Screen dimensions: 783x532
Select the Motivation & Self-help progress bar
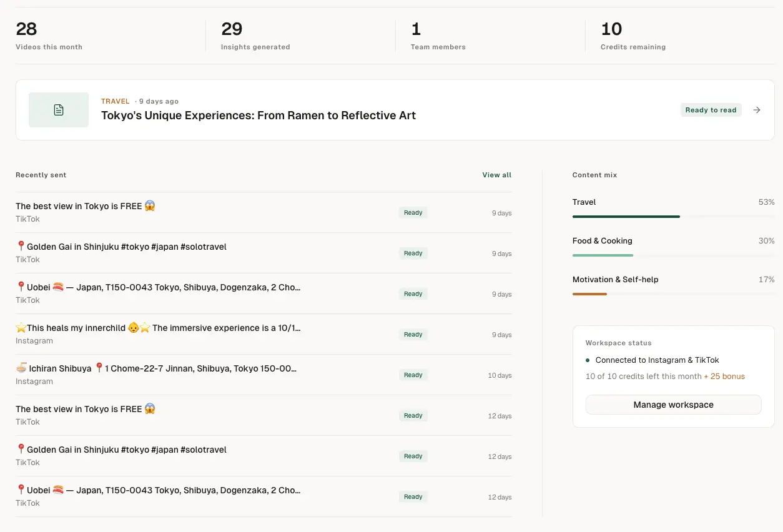click(673, 294)
